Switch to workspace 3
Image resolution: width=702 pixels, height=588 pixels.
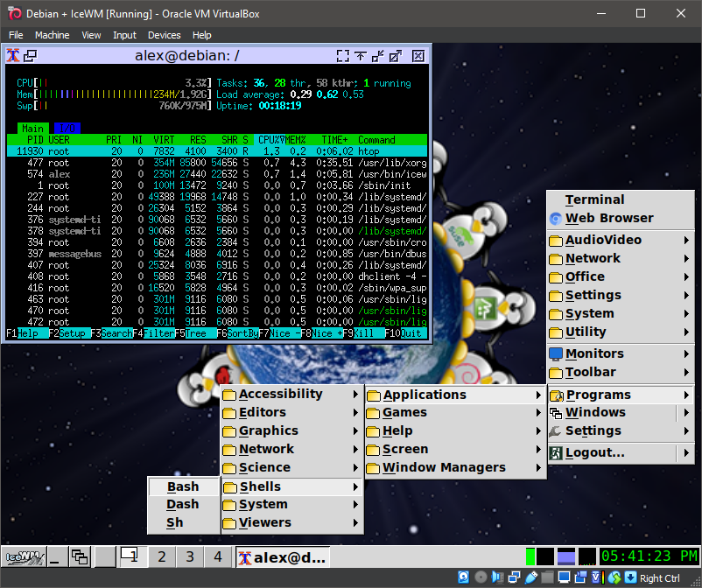click(x=189, y=556)
